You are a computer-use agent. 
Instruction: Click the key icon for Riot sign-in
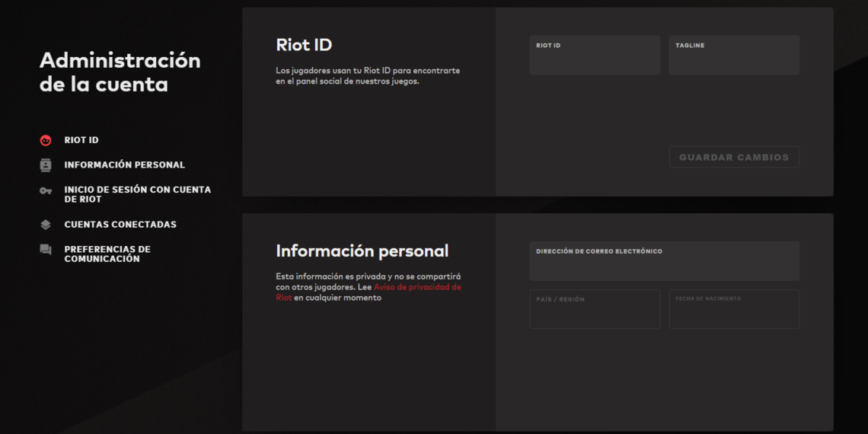46,190
